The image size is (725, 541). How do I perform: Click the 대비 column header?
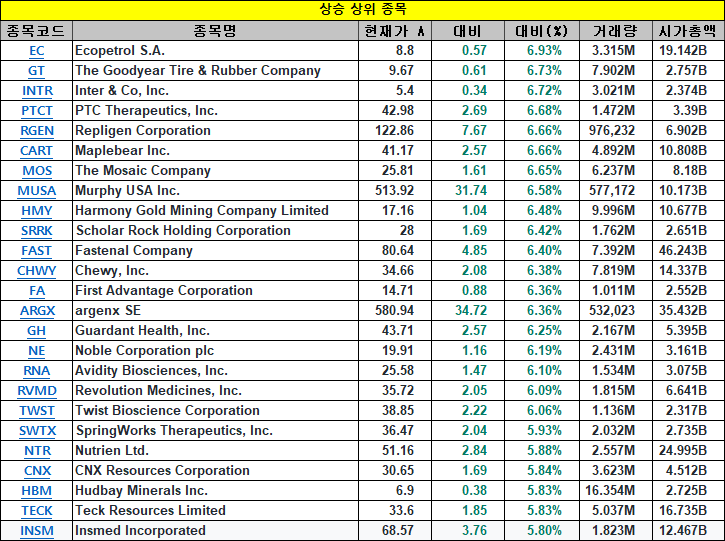coord(467,31)
